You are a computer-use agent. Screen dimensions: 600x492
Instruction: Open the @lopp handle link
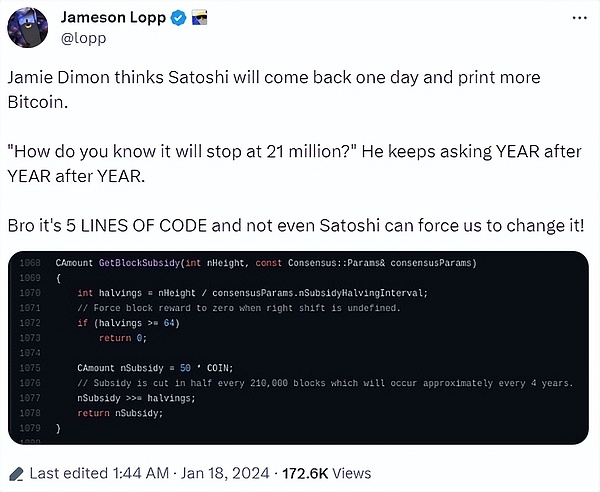[83, 38]
